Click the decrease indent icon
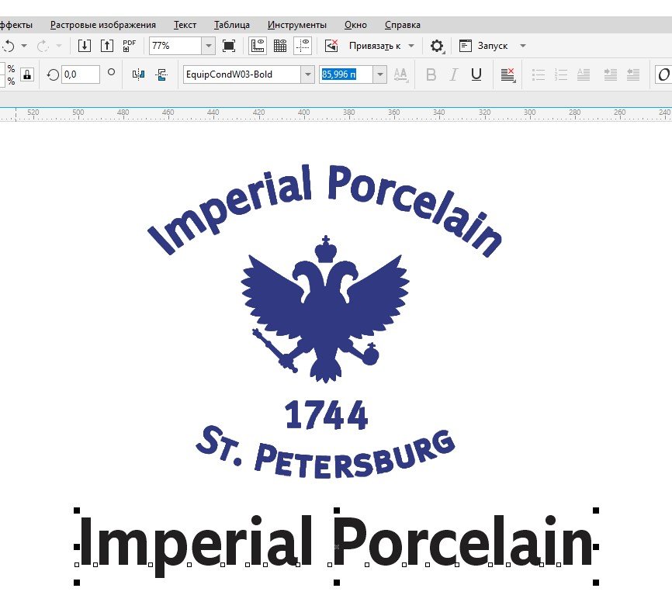672x616 pixels. point(633,74)
